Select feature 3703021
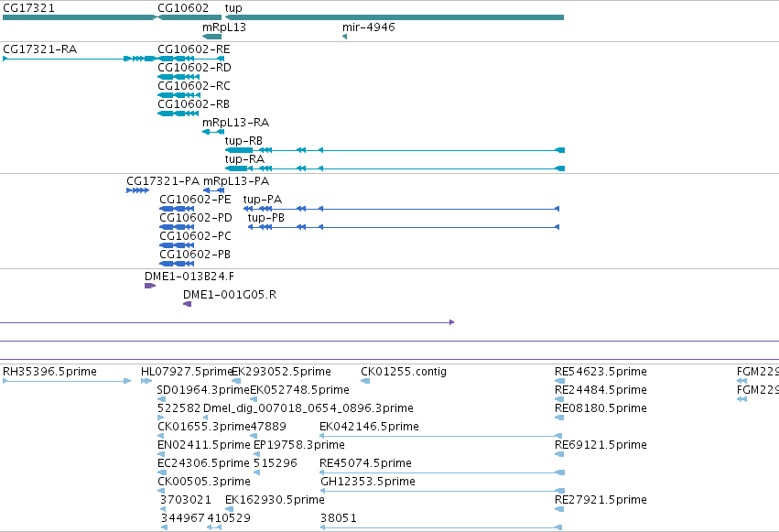Screen dimensions: 779x532 point(185,500)
